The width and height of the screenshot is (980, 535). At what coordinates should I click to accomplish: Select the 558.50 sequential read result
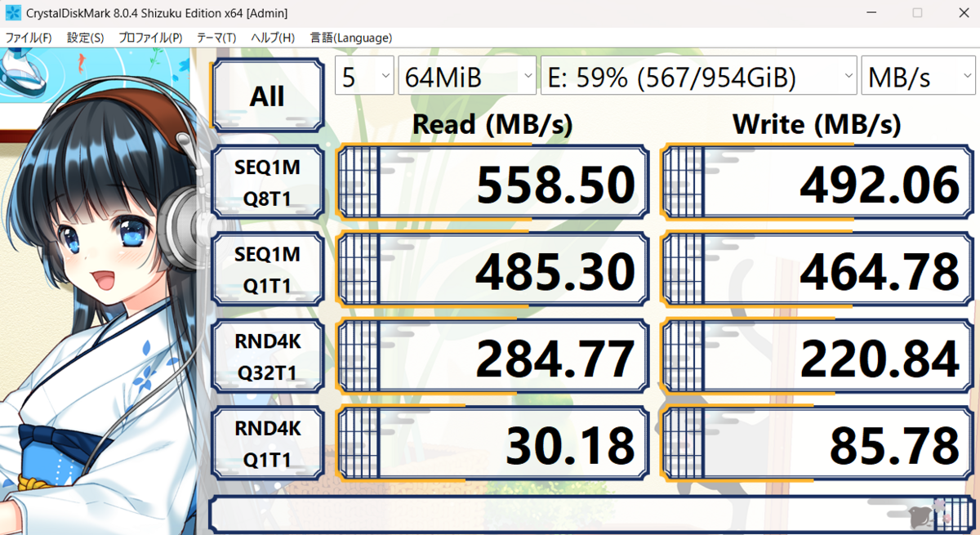(x=493, y=181)
